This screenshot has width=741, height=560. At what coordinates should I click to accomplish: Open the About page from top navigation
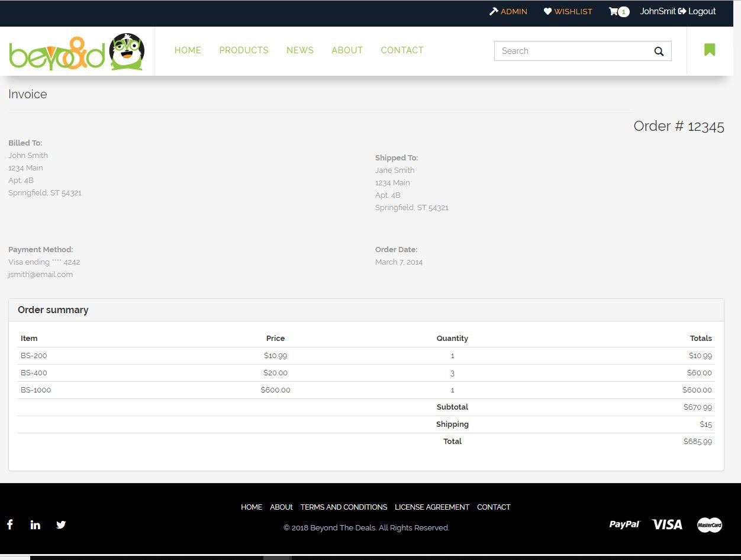click(x=347, y=50)
